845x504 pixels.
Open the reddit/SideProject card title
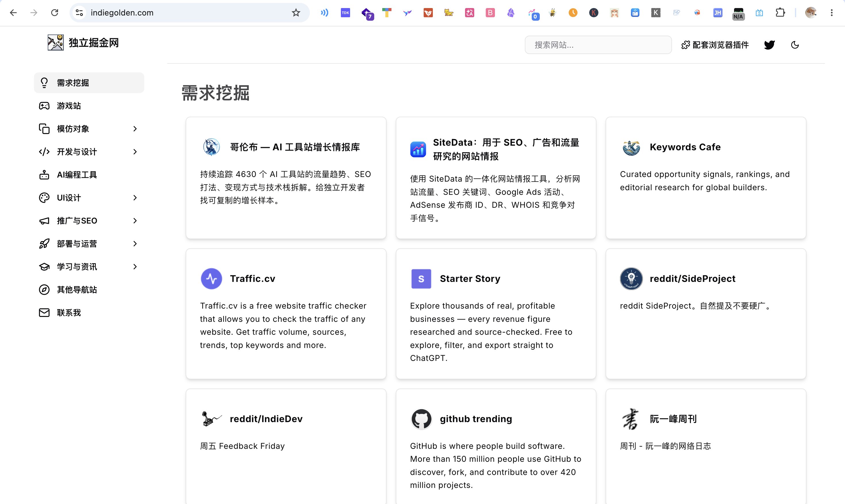coord(692,279)
